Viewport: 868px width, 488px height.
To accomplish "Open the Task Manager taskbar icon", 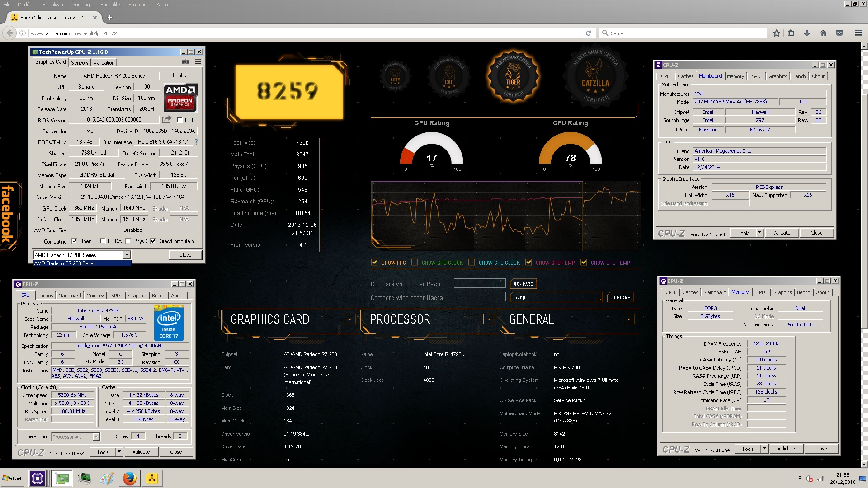I will tap(84, 478).
